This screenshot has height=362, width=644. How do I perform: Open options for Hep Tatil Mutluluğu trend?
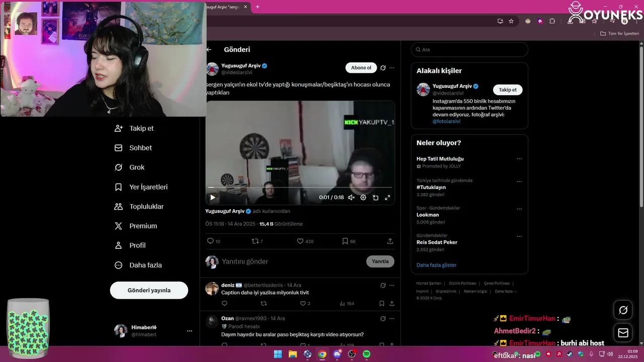(x=519, y=159)
